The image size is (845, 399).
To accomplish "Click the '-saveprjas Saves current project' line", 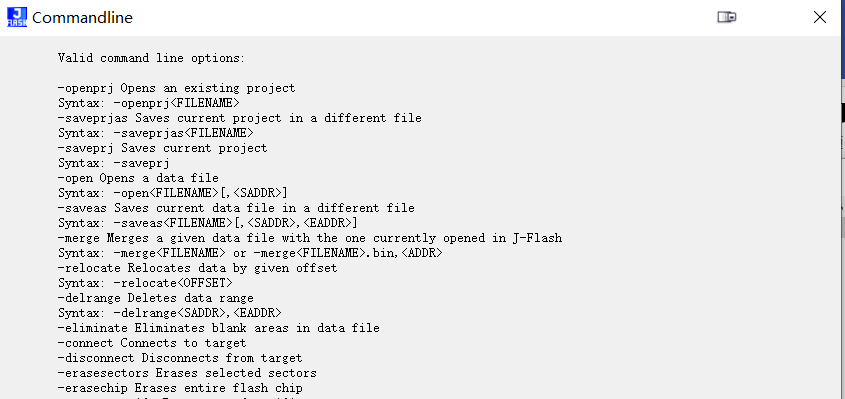I will click(x=240, y=118).
